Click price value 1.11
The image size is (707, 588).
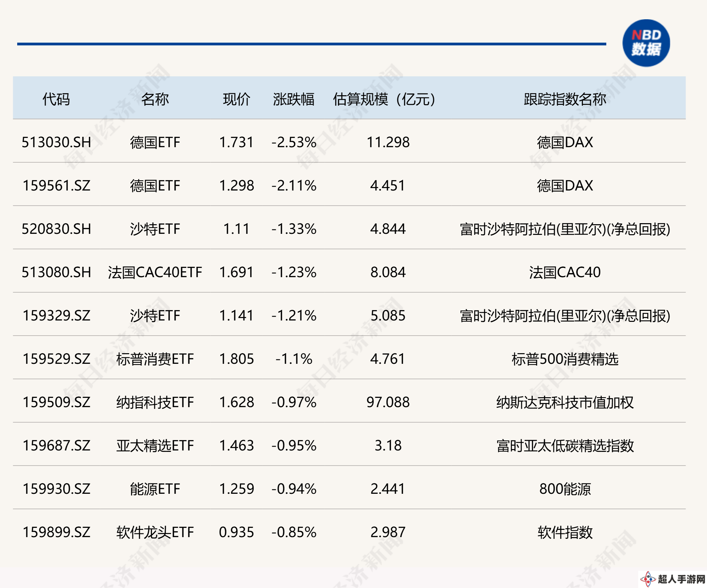(237, 229)
